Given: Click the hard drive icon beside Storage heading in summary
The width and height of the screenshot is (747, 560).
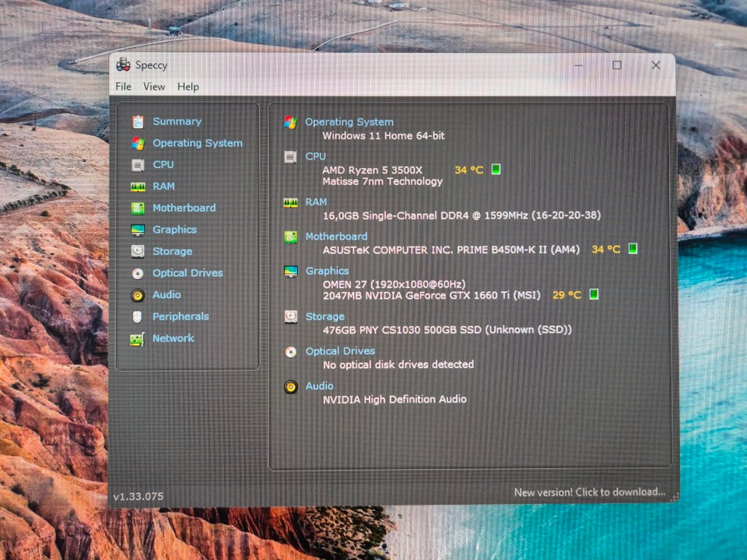Looking at the screenshot, I should click(290, 317).
